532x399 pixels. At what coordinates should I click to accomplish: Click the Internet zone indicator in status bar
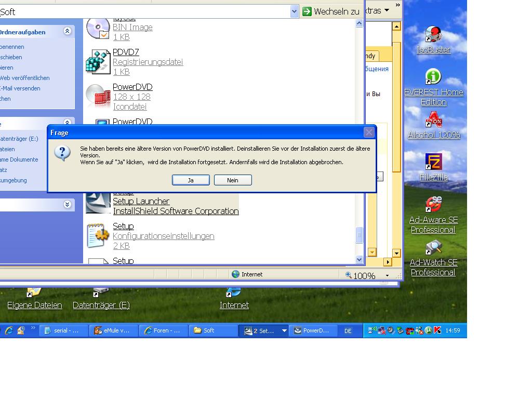tap(247, 274)
